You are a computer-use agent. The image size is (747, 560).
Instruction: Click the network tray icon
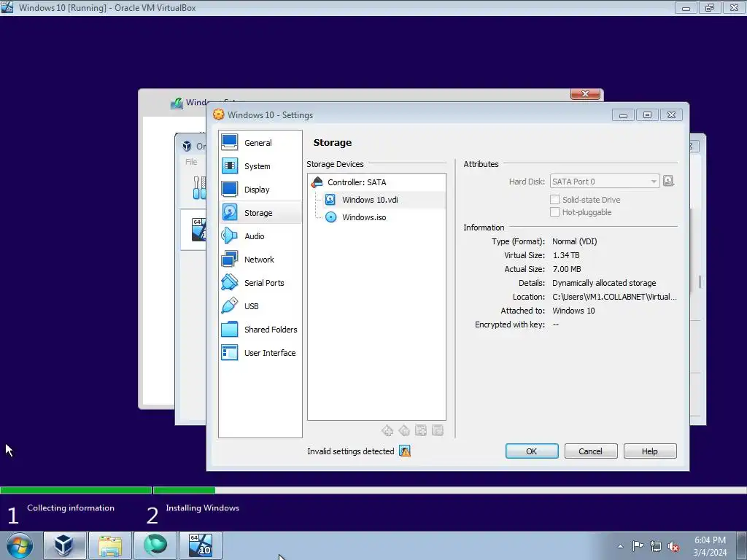coord(656,546)
